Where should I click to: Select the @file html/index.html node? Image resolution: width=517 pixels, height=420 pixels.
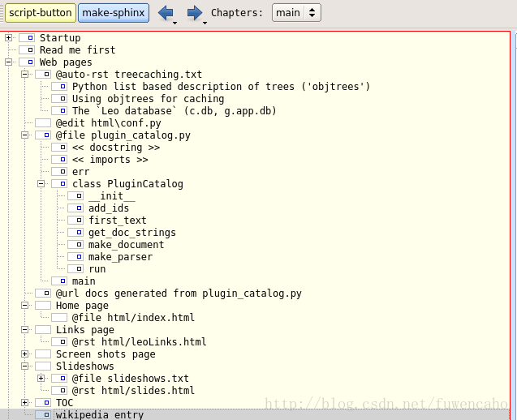(x=133, y=318)
